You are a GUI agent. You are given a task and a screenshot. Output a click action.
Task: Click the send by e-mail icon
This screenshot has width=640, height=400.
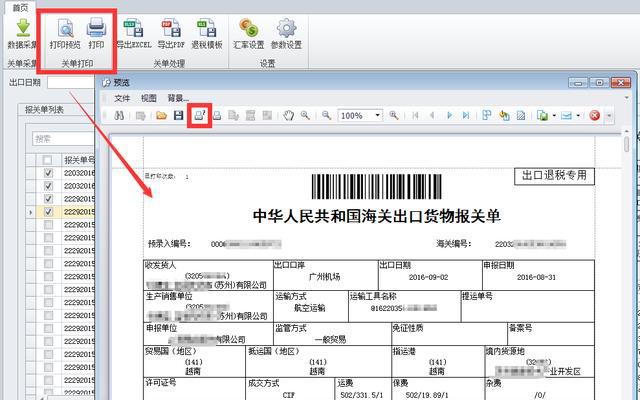coord(566,116)
